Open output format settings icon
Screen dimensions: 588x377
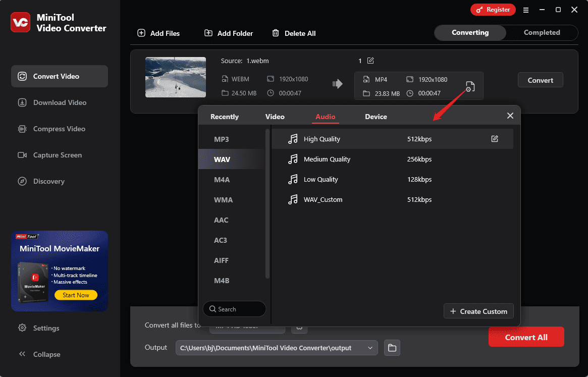tap(470, 86)
